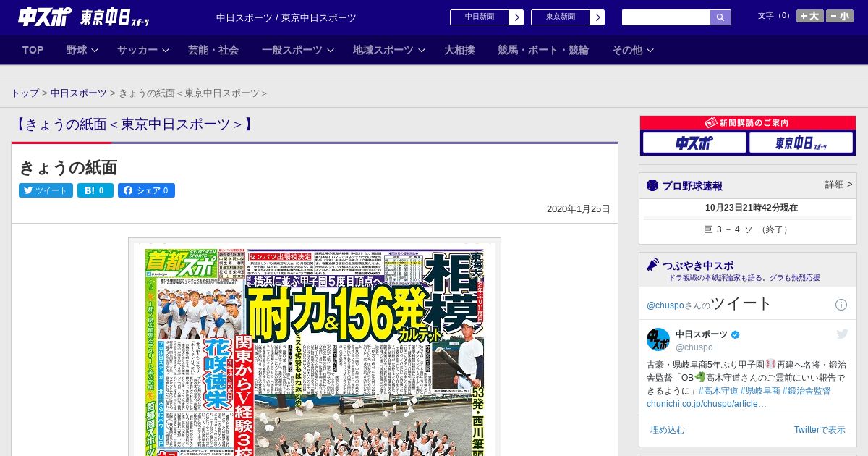
Task: Click 中スポ subscription banner button
Action: 694,143
